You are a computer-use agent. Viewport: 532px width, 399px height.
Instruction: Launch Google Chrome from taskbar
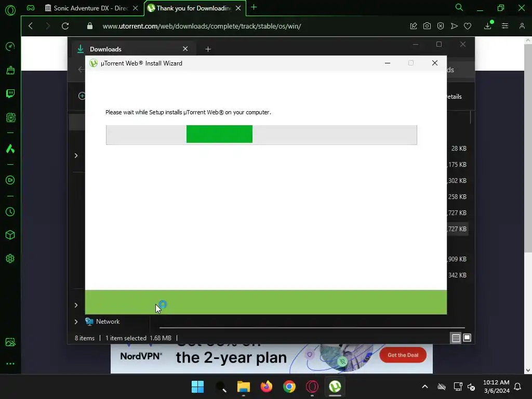(x=289, y=387)
